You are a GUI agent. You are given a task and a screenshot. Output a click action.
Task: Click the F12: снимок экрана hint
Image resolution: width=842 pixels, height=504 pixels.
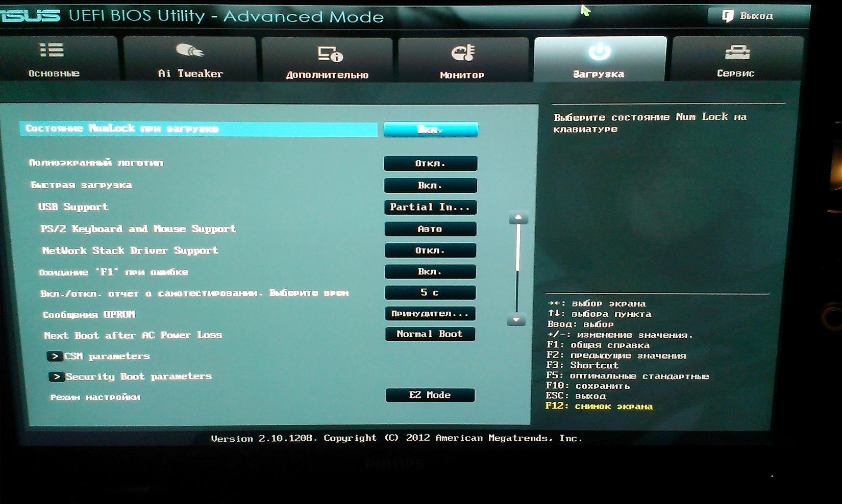coord(599,406)
